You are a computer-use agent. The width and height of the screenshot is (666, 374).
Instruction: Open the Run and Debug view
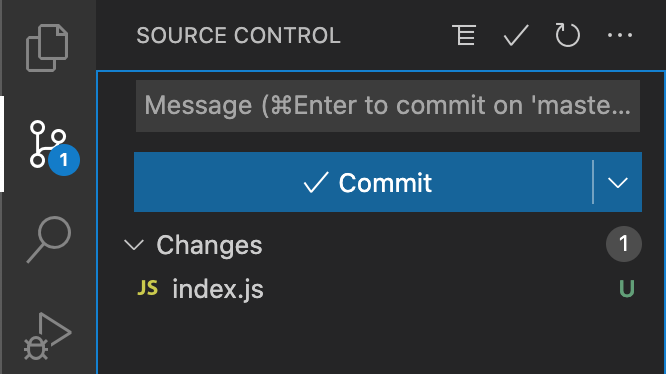[x=47, y=336]
